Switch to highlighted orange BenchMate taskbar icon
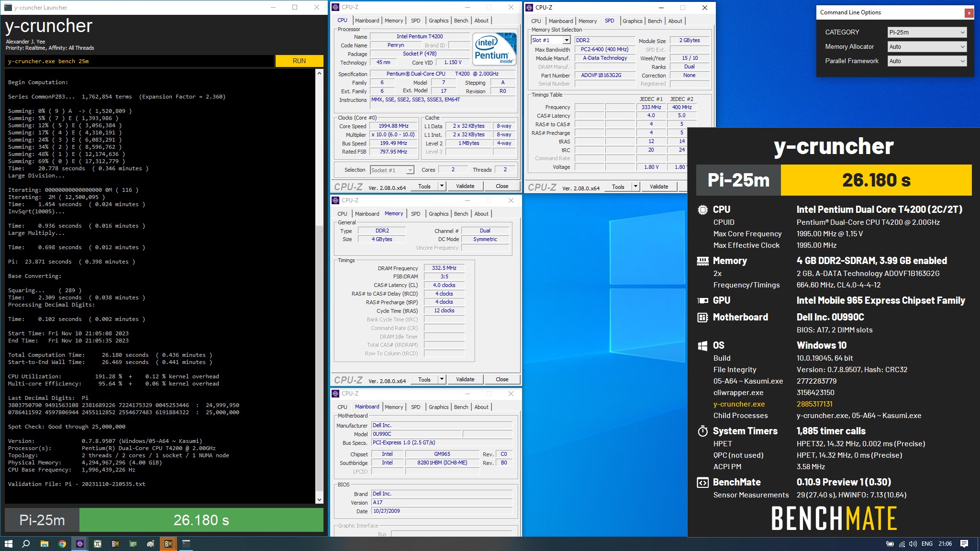The height and width of the screenshot is (551, 980). 168,544
